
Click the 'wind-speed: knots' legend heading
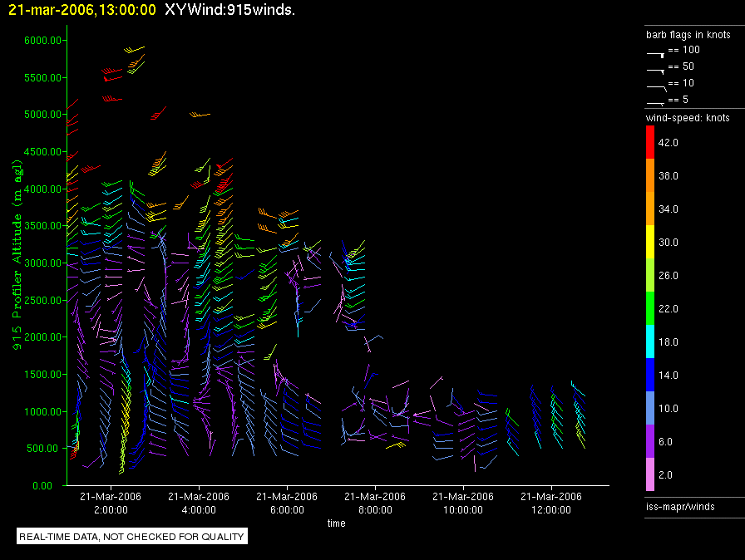688,118
